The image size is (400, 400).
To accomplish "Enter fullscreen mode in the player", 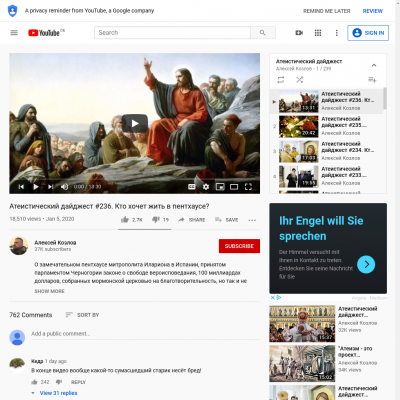I will pyautogui.click(x=248, y=187).
